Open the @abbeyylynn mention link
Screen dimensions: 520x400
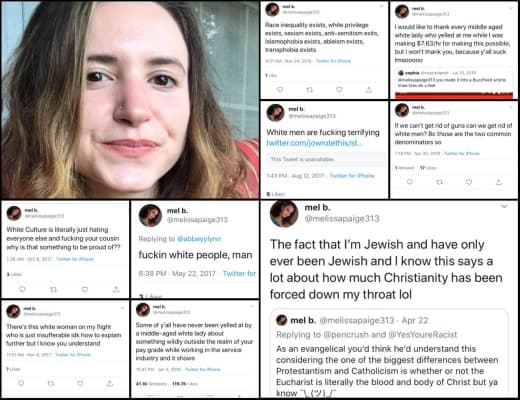pos(199,239)
